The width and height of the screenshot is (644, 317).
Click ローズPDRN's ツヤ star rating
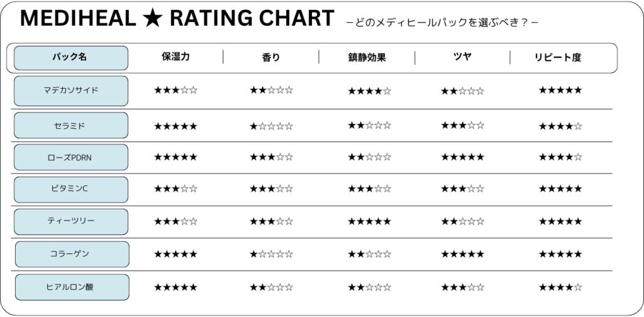pyautogui.click(x=462, y=157)
